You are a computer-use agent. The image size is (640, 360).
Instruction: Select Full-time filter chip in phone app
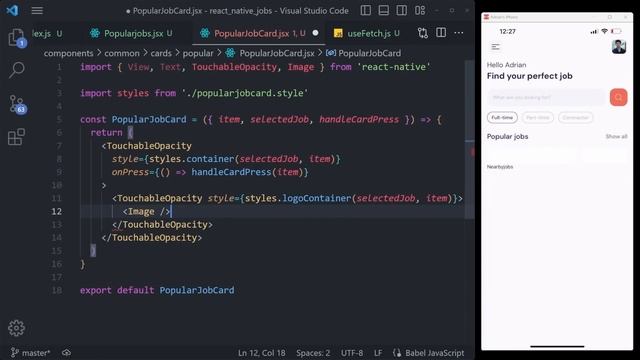[502, 118]
